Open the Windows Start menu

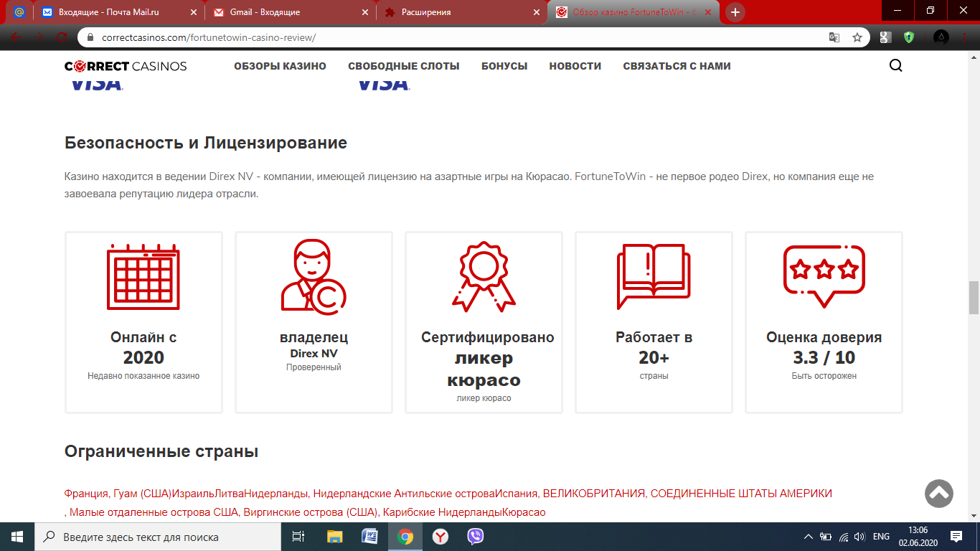pyautogui.click(x=17, y=537)
